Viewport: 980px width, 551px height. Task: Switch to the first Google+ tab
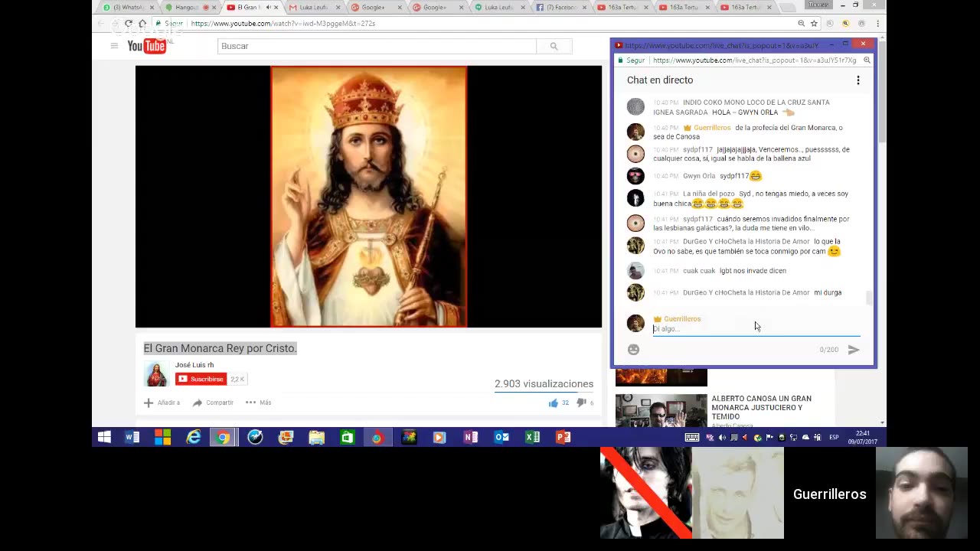[375, 8]
